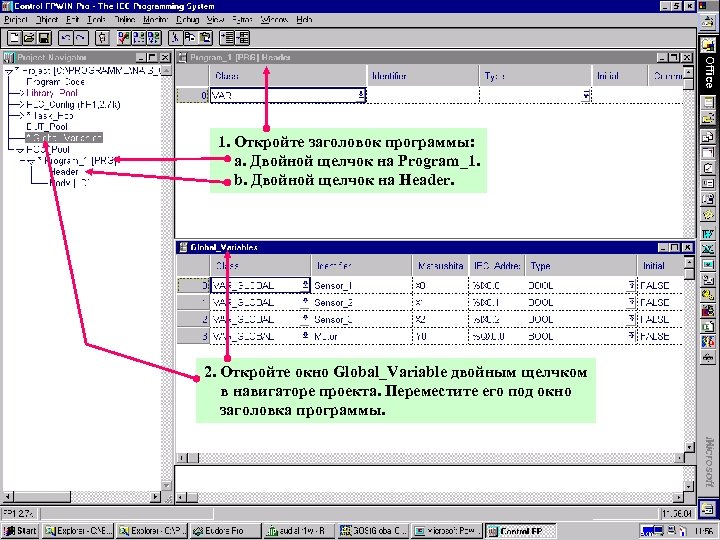The image size is (720, 540).
Task: Select Body under Program_1
Action: [x=69, y=183]
